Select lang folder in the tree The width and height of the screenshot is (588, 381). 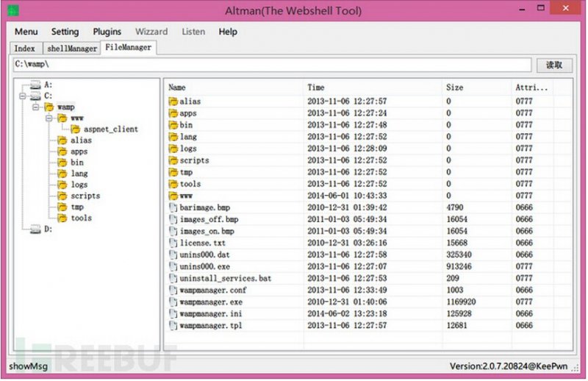[x=79, y=174]
